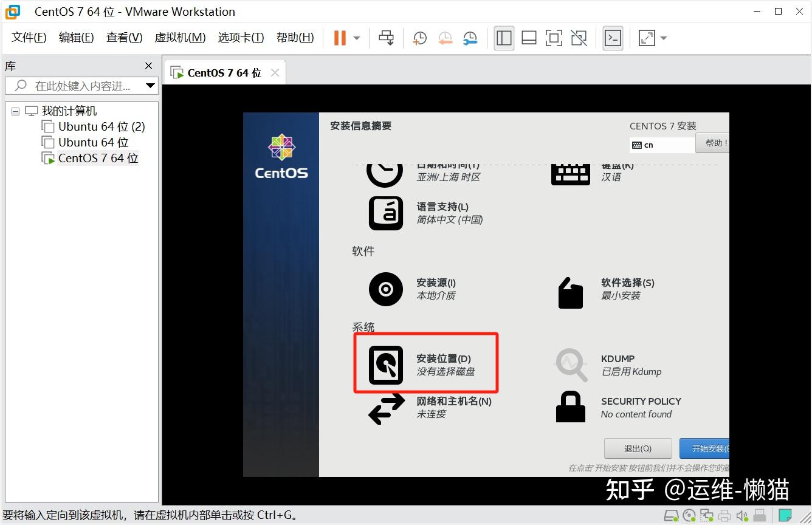Click the 系统 section heading
The image size is (812, 525).
pos(363,327)
